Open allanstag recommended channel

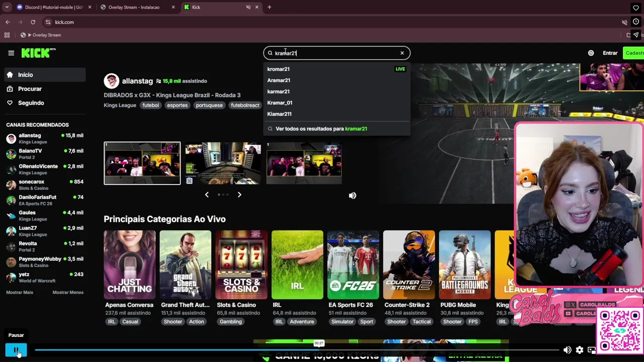[44, 138]
